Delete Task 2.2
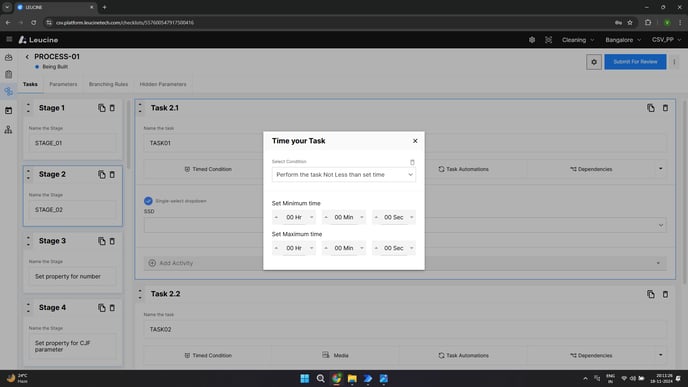The height and width of the screenshot is (387, 688). 665,294
